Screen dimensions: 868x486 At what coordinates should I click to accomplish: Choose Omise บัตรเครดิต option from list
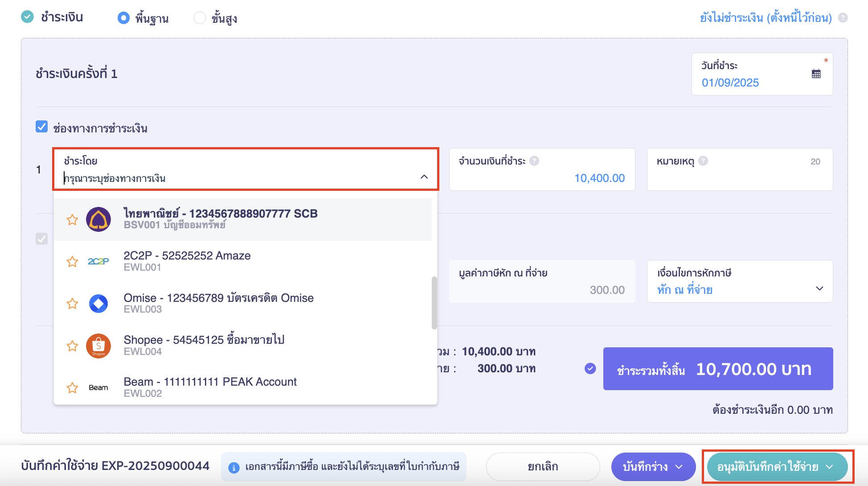coord(218,303)
